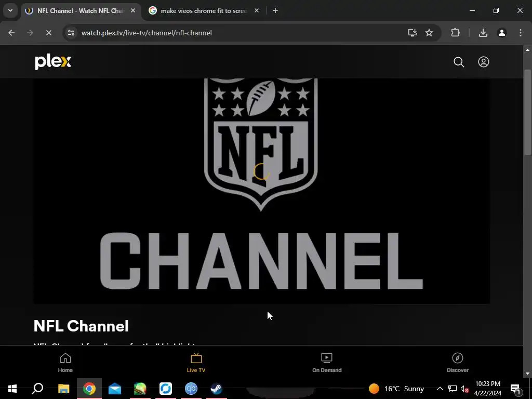Open notification center icon
532x399 pixels.
pos(516,389)
